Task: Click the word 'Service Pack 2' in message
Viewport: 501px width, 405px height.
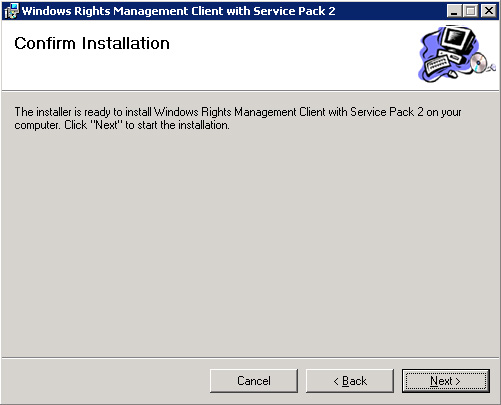Action: pyautogui.click(x=387, y=112)
